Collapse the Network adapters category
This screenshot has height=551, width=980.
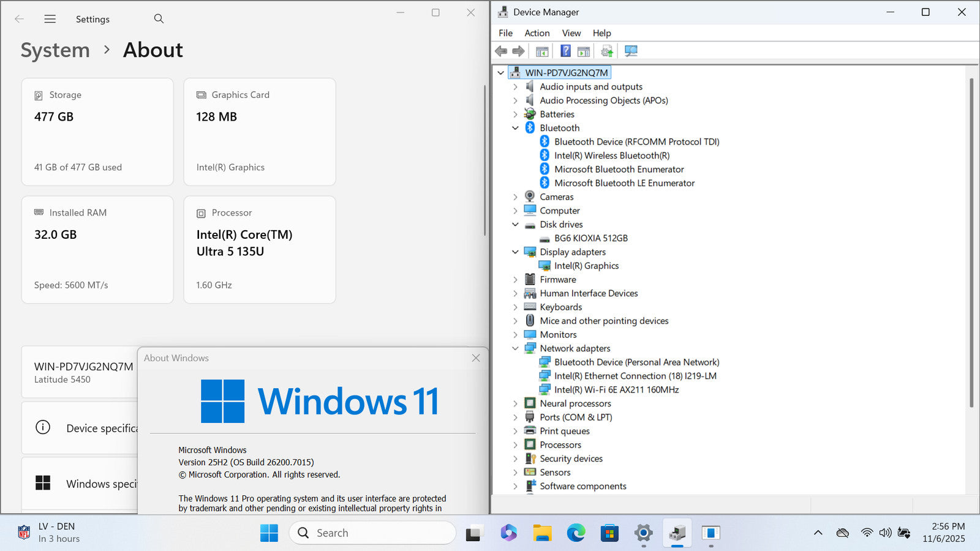pyautogui.click(x=515, y=348)
